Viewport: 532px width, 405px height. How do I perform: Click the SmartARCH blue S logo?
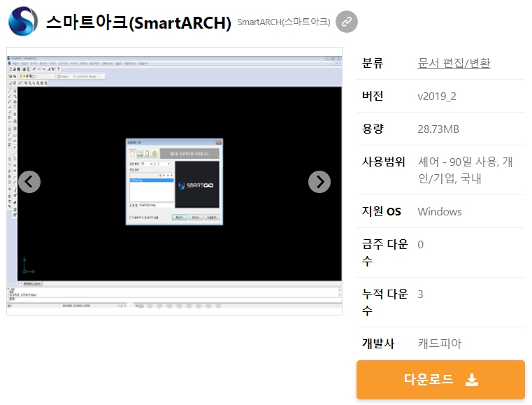pyautogui.click(x=23, y=21)
